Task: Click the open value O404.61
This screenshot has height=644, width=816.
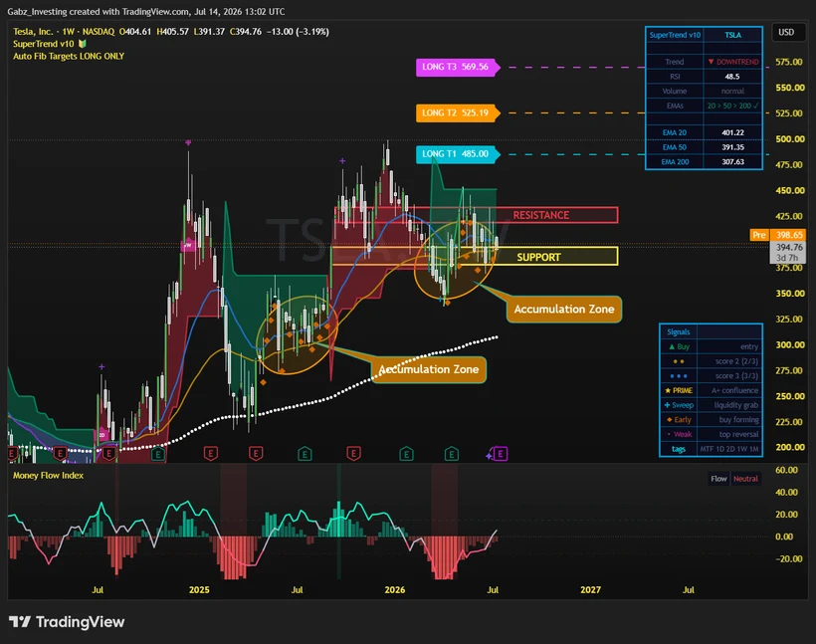Action: coord(135,31)
